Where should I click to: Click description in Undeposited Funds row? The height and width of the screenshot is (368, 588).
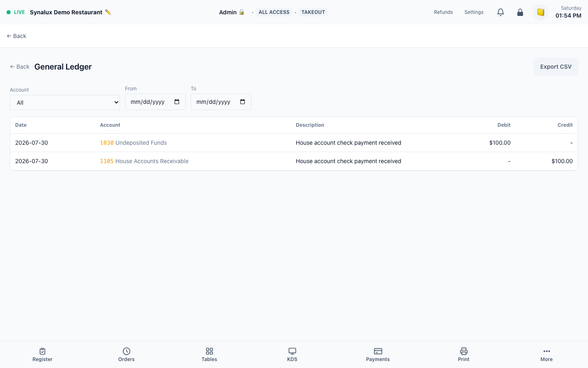348,143
